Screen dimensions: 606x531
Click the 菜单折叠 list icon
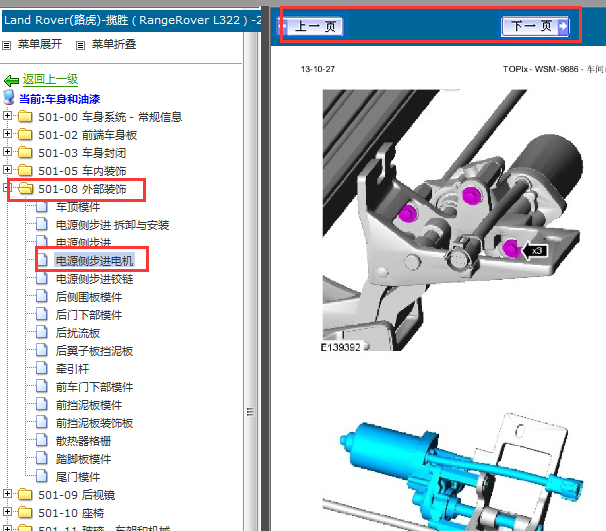[x=80, y=45]
